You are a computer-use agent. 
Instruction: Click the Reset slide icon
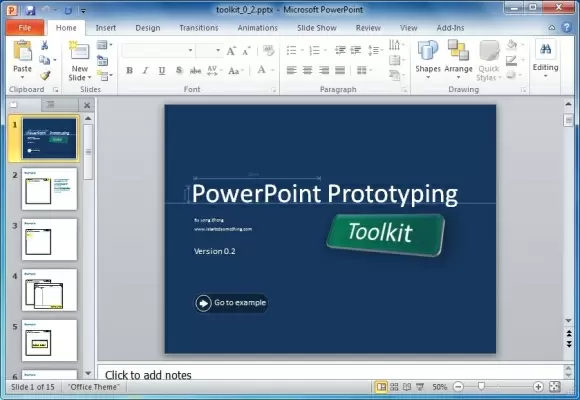point(102,60)
